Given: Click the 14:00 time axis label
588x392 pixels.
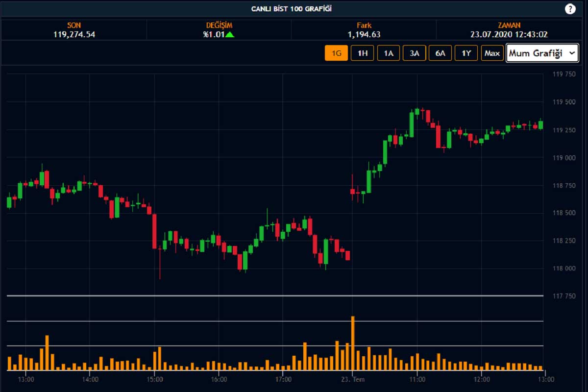Looking at the screenshot, I should pos(90,379).
